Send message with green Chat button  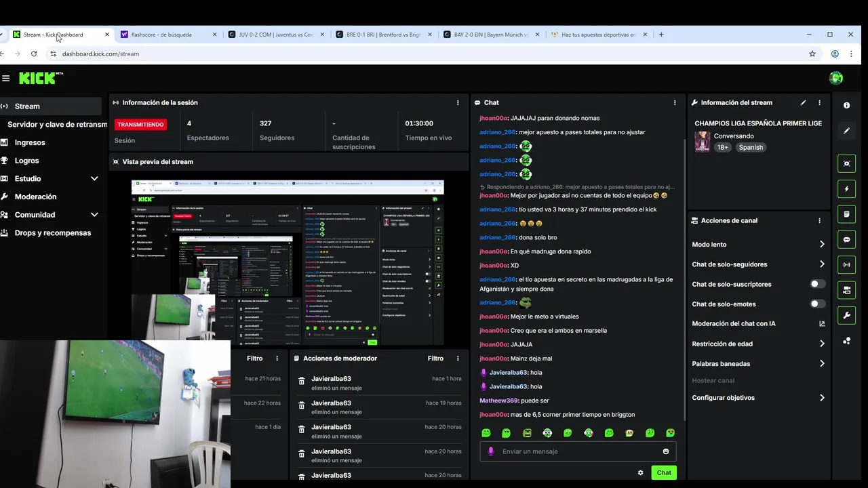pyautogui.click(x=664, y=473)
